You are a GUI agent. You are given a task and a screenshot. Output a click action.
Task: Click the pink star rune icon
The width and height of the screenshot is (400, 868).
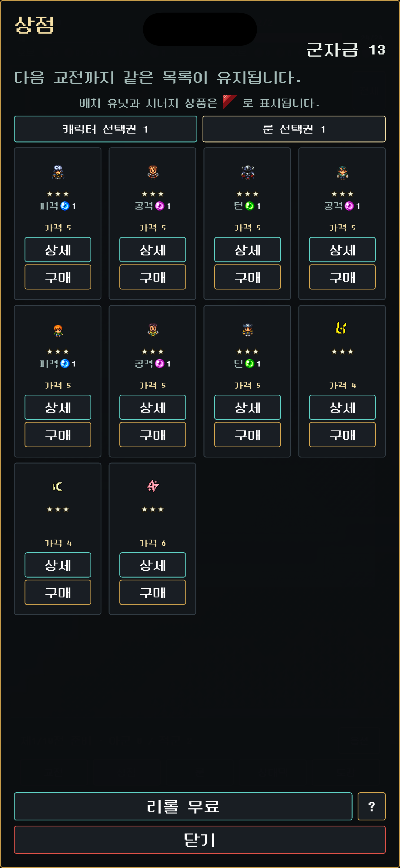[152, 485]
